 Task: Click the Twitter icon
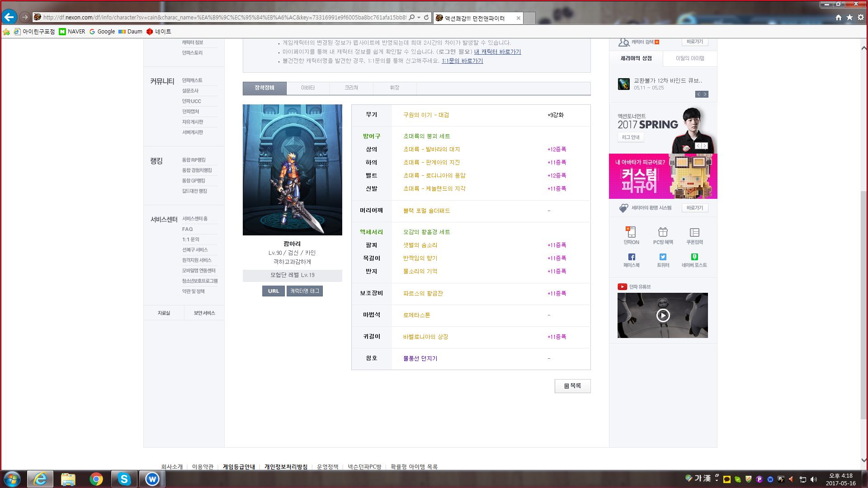click(663, 257)
